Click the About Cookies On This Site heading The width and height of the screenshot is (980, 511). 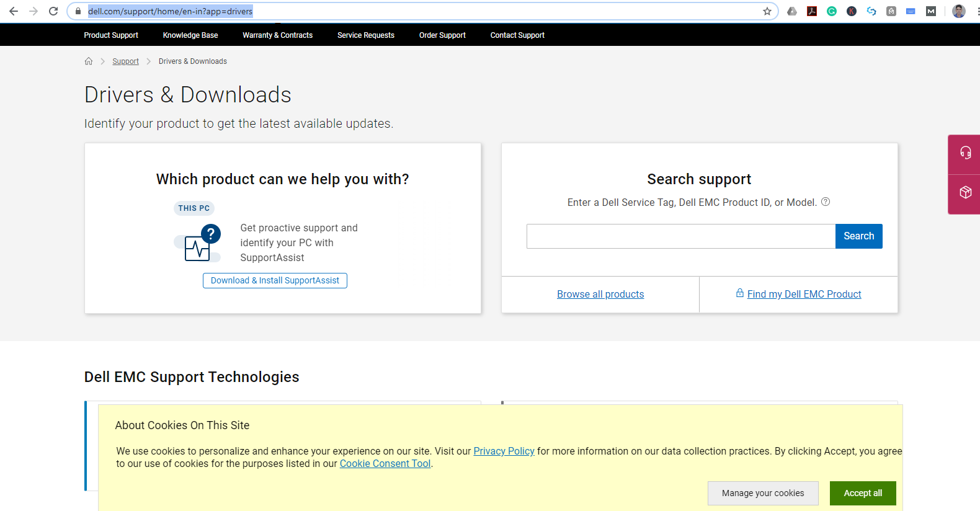pos(182,425)
